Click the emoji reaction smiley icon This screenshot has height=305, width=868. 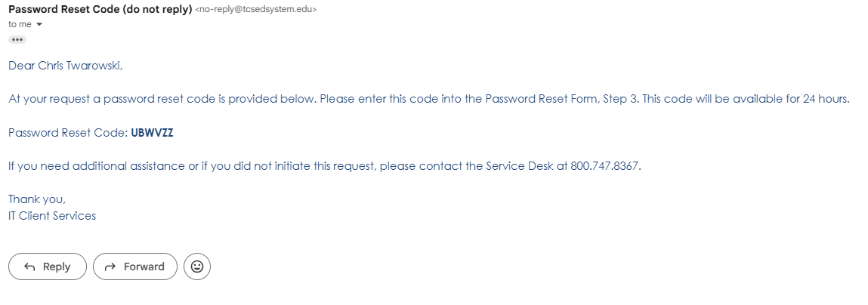point(197,266)
